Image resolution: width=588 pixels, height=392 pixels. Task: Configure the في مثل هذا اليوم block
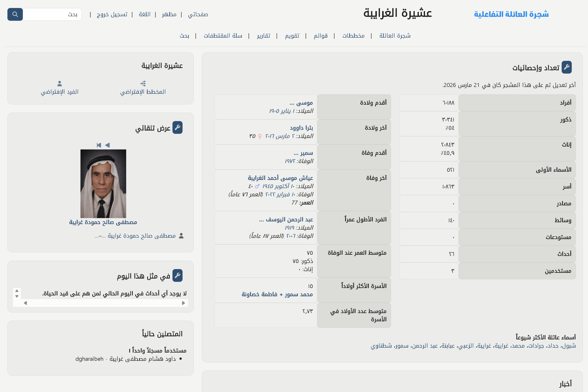click(178, 276)
